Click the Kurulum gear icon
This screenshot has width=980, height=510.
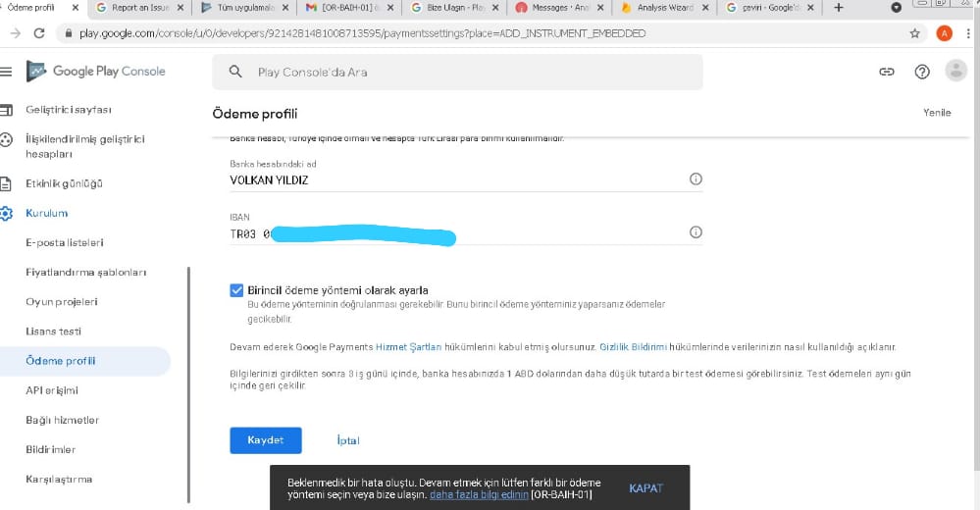(6, 213)
